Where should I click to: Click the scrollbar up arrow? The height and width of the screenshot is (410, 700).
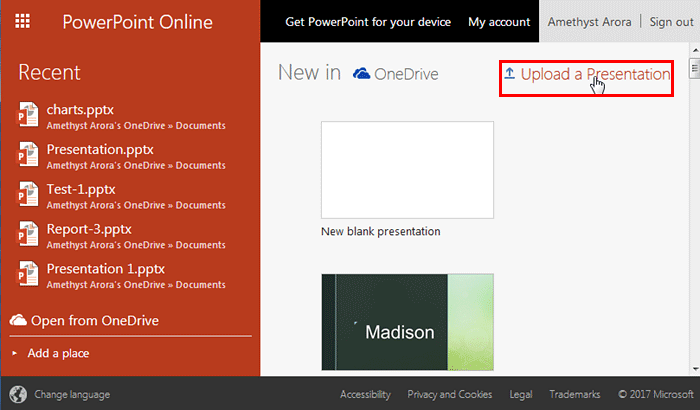tap(695, 50)
